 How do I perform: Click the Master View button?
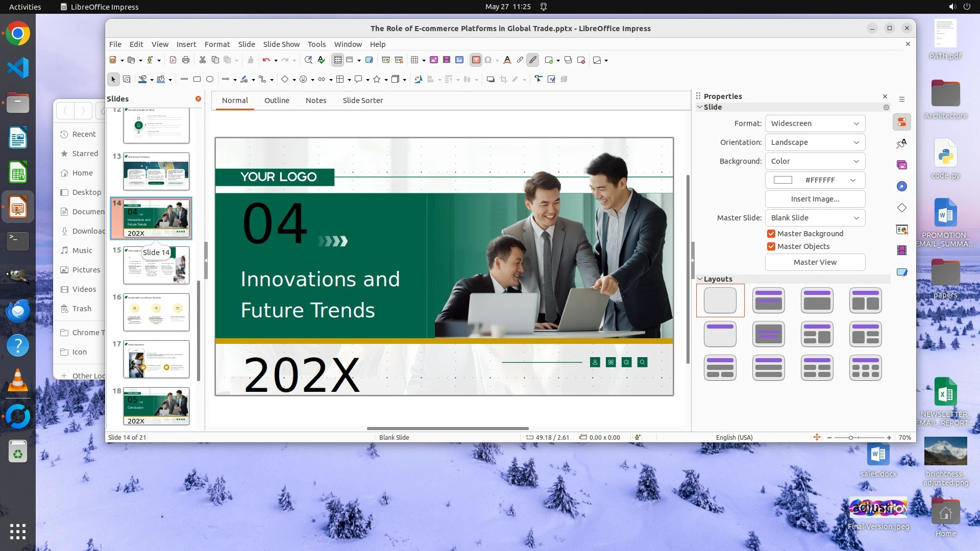815,262
